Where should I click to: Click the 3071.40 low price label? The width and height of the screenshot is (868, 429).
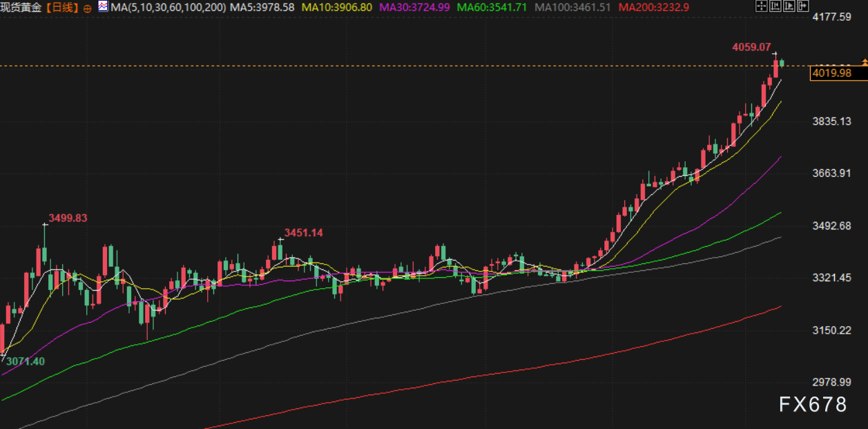(26, 361)
